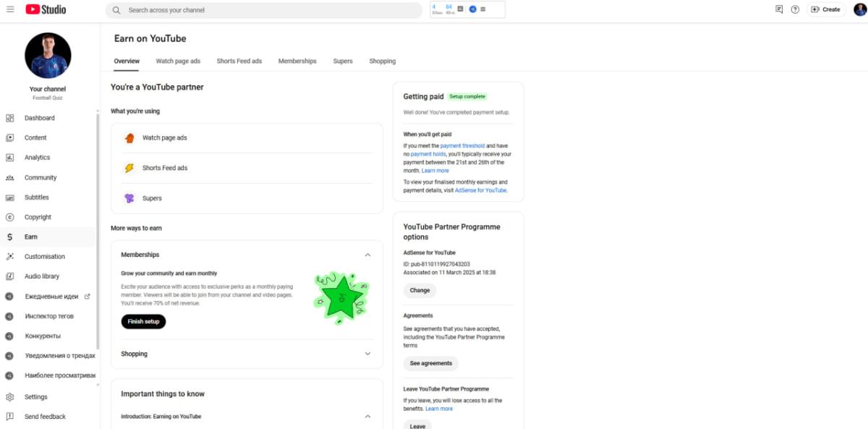The width and height of the screenshot is (868, 429).
Task: Click the You're a YouTube partner heading
Action: coord(157,87)
